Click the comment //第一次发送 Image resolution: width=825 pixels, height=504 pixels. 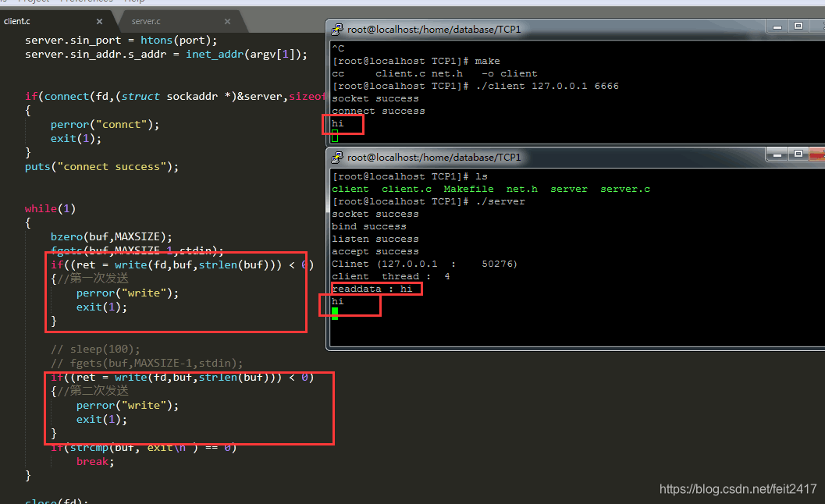[93, 279]
